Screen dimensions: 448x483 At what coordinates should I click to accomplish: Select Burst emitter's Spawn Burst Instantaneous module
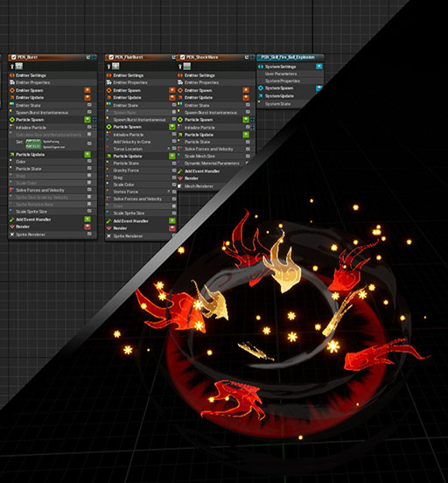[52, 112]
